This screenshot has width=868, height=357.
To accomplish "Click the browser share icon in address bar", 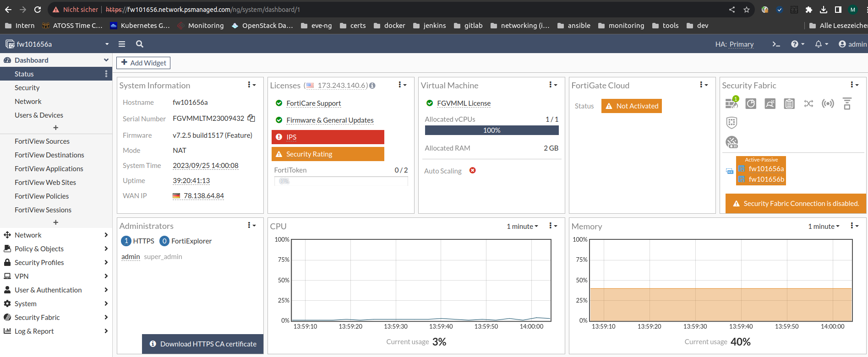I will [x=732, y=9].
